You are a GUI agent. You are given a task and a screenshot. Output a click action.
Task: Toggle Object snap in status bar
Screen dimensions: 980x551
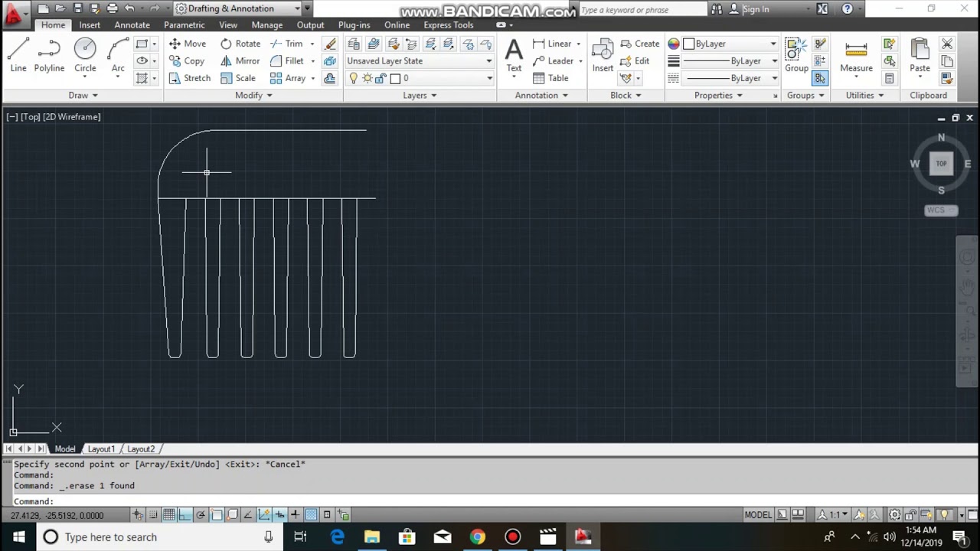point(217,515)
